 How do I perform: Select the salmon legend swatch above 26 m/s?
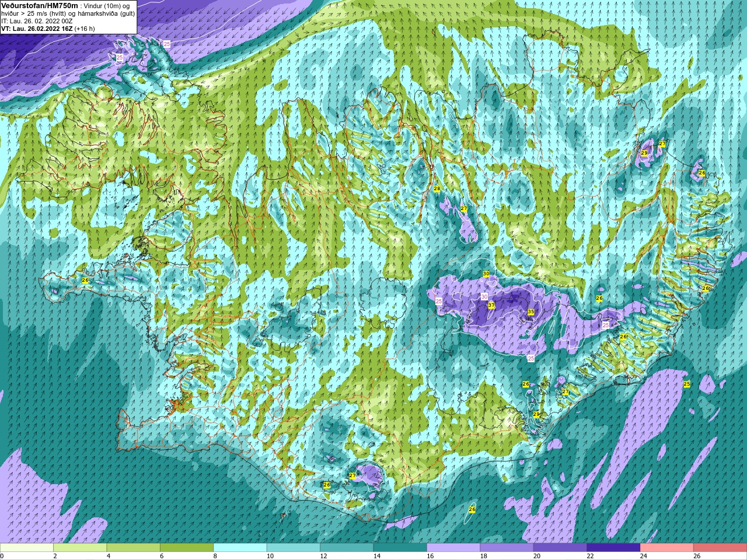[x=720, y=548]
